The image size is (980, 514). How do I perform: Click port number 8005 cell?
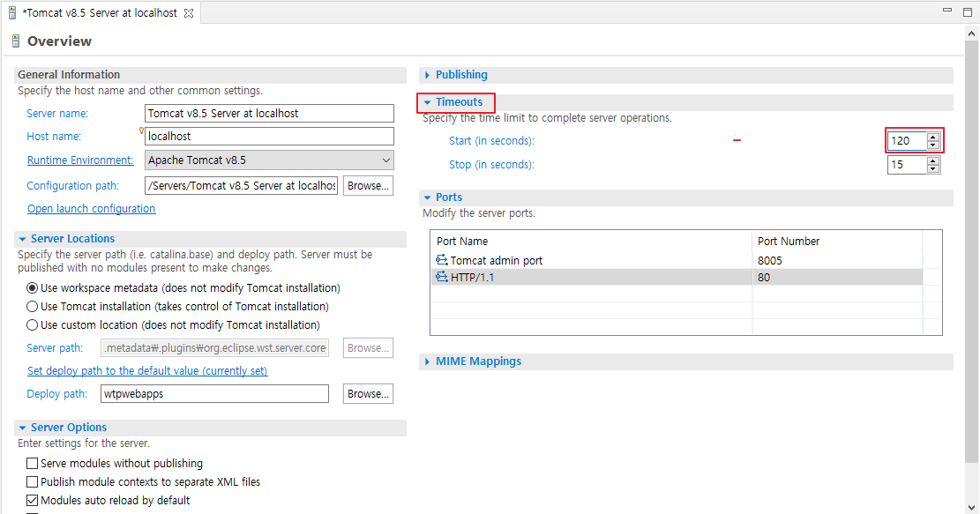837,260
